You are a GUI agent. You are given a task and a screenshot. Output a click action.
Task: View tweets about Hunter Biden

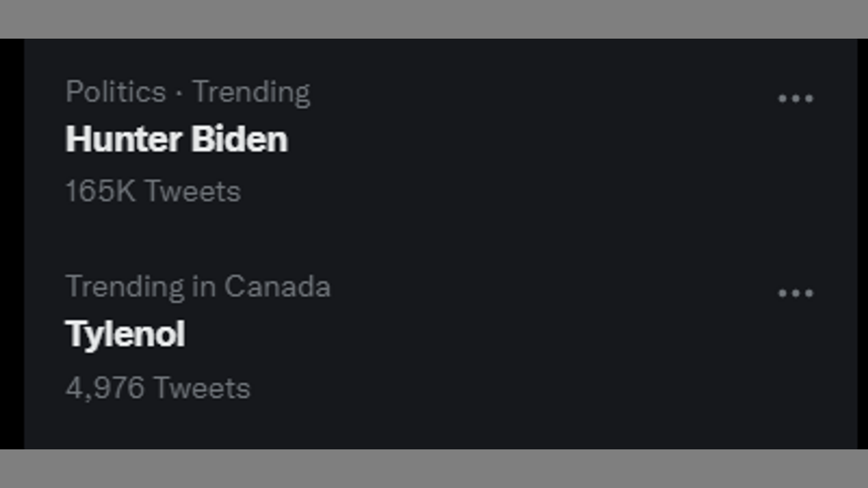[x=176, y=140]
